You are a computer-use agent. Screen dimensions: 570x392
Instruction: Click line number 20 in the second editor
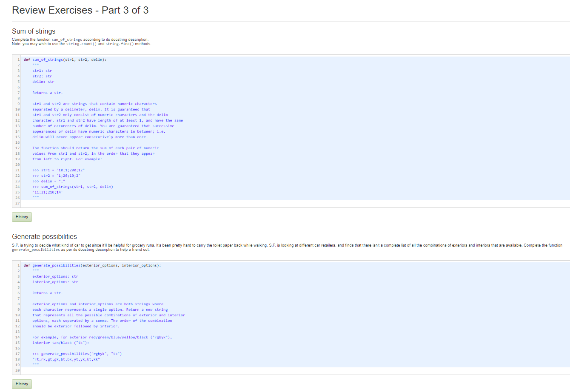click(x=17, y=370)
